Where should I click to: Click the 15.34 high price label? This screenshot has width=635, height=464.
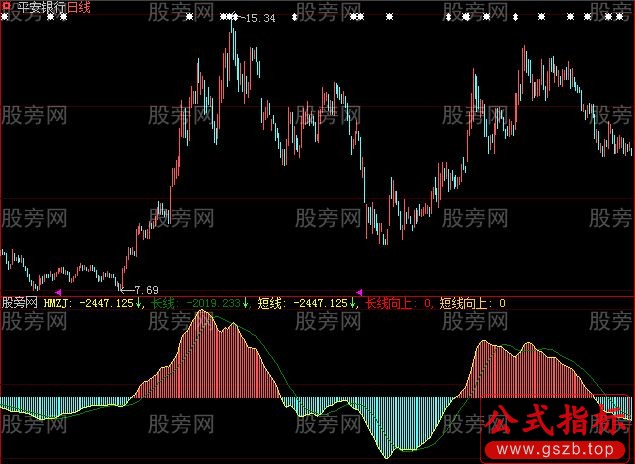260,18
